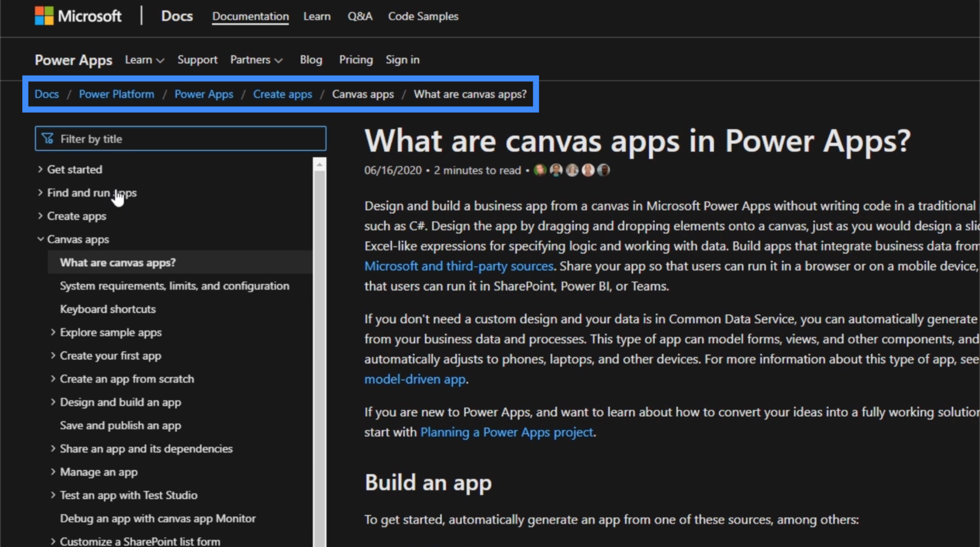Select the Documentation tab
Screen dimensions: 980x547
[x=250, y=16]
